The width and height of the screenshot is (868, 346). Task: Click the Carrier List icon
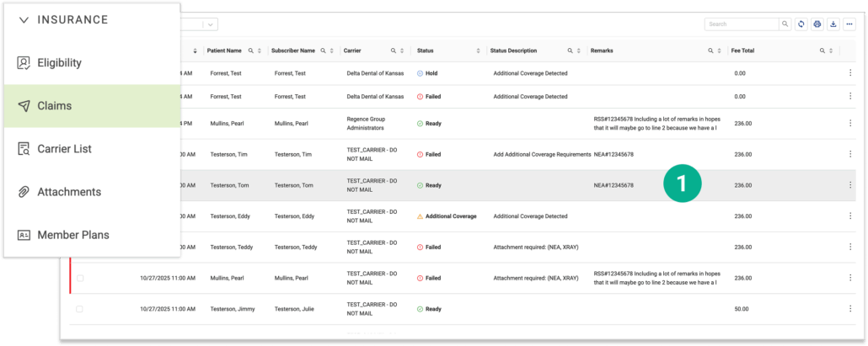[x=24, y=149]
